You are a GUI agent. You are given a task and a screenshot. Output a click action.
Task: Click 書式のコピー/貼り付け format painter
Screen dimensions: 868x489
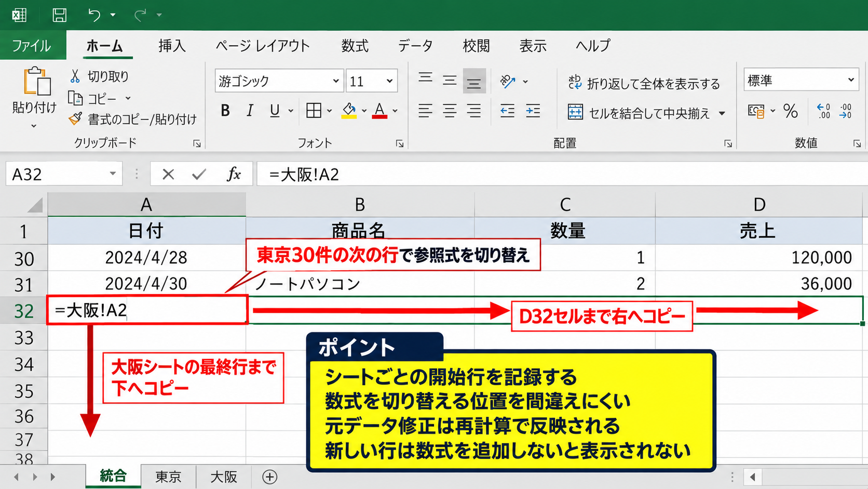133,120
